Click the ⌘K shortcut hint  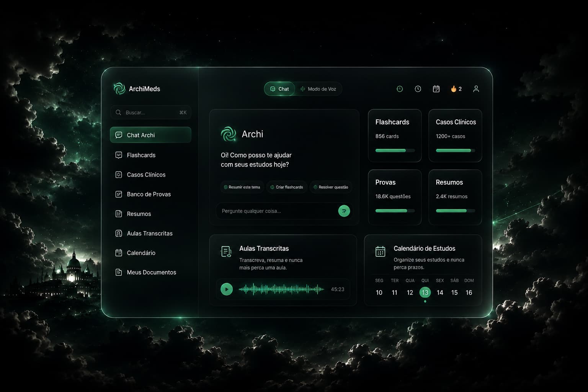[x=183, y=113]
